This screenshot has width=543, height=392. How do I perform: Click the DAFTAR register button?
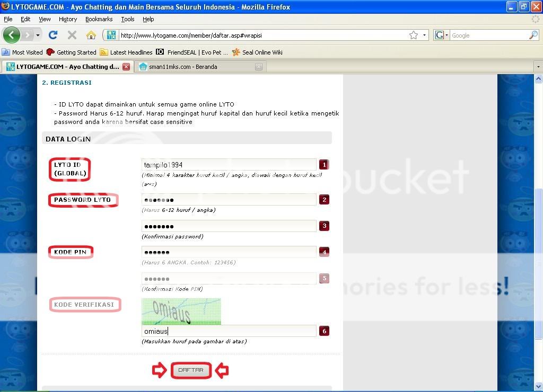click(191, 370)
